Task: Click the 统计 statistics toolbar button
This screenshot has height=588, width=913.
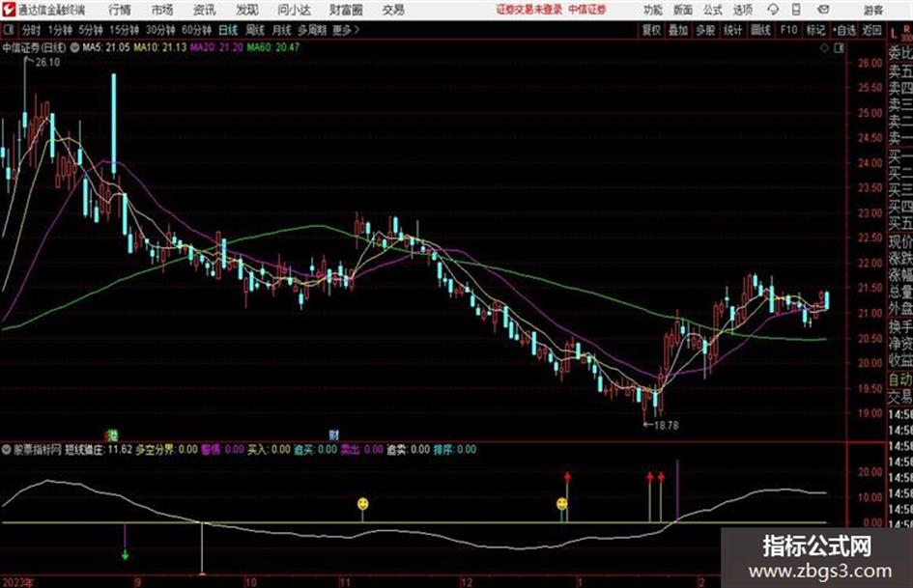Action: pos(732,30)
